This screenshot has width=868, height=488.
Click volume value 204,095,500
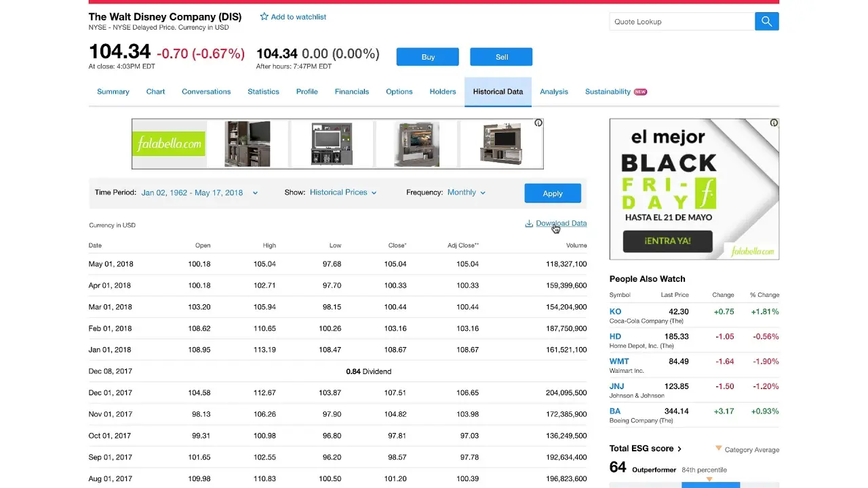point(566,393)
